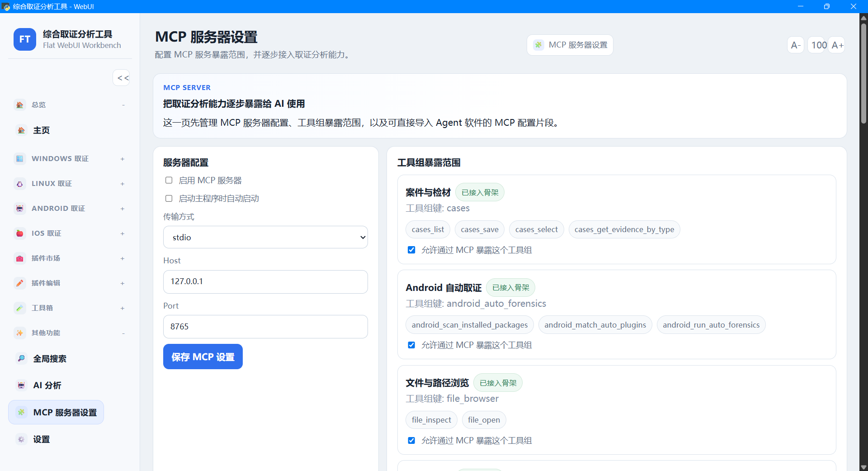
Task: Increase font size with A+ button
Action: pyautogui.click(x=837, y=45)
